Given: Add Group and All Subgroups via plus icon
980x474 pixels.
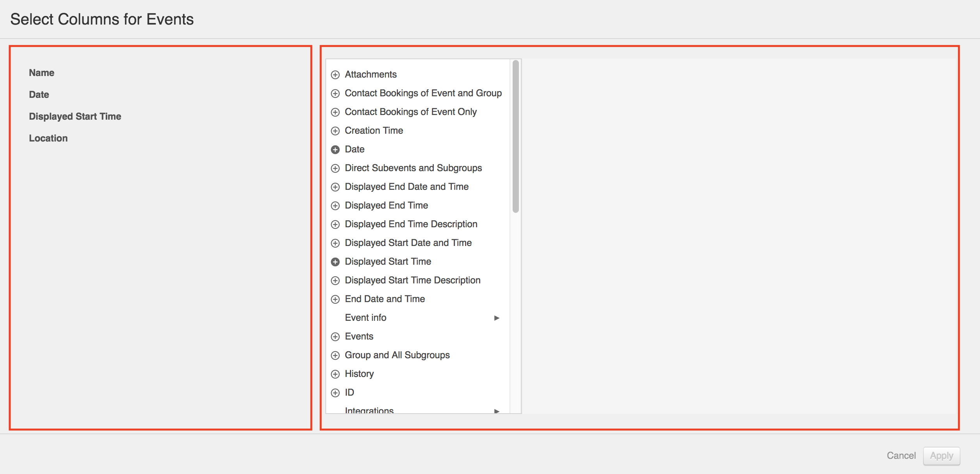Looking at the screenshot, I should (x=335, y=355).
